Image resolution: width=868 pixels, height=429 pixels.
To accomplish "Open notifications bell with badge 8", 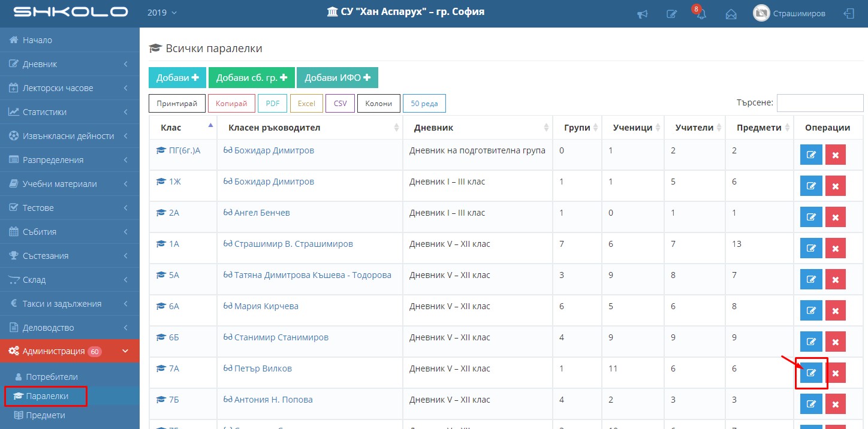I will 700,14.
